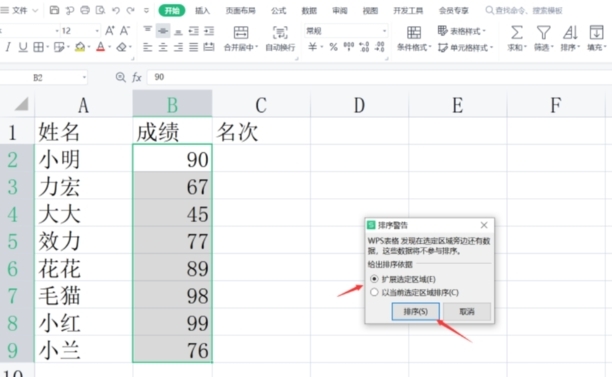Open the number format dropdown
The height and width of the screenshot is (377, 612).
(384, 30)
